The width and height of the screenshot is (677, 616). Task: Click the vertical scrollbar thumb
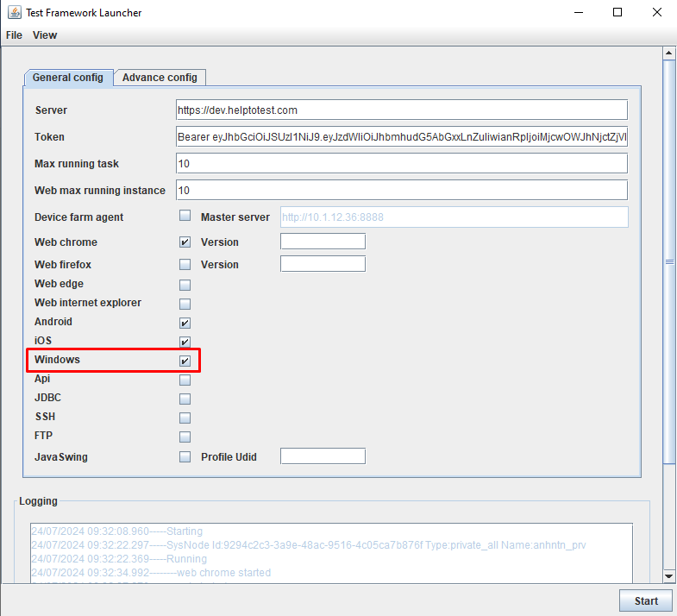(x=668, y=262)
